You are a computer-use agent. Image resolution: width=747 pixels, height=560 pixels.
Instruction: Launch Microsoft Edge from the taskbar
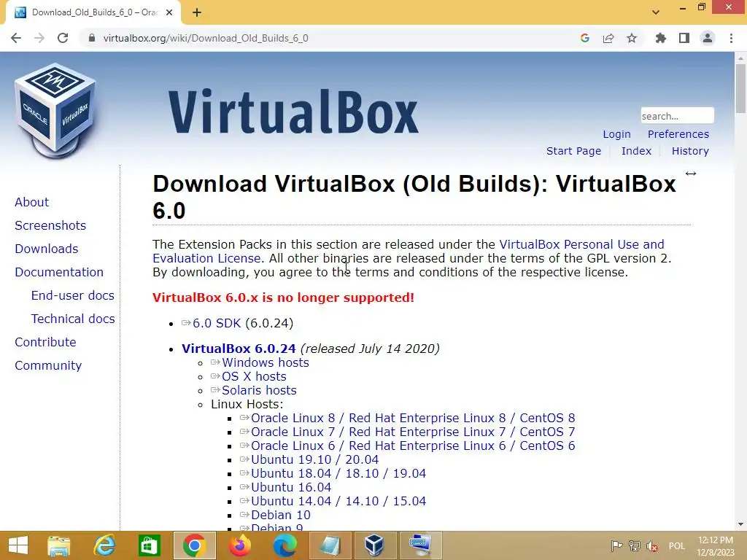pyautogui.click(x=285, y=545)
